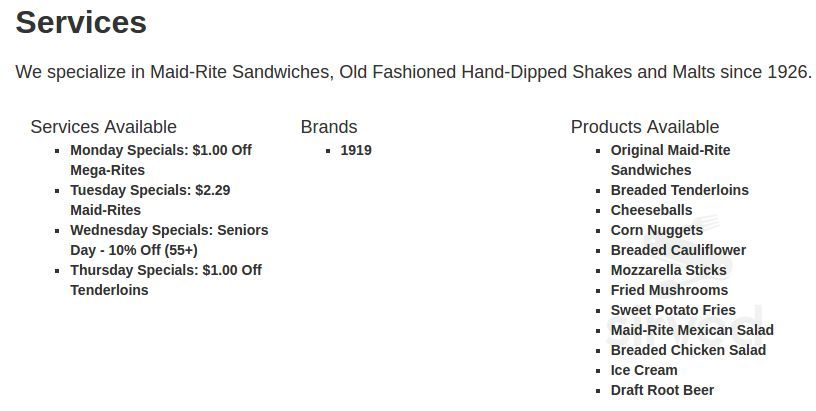Click Breaded Cauliflower product
816x411 pixels.
click(x=678, y=250)
